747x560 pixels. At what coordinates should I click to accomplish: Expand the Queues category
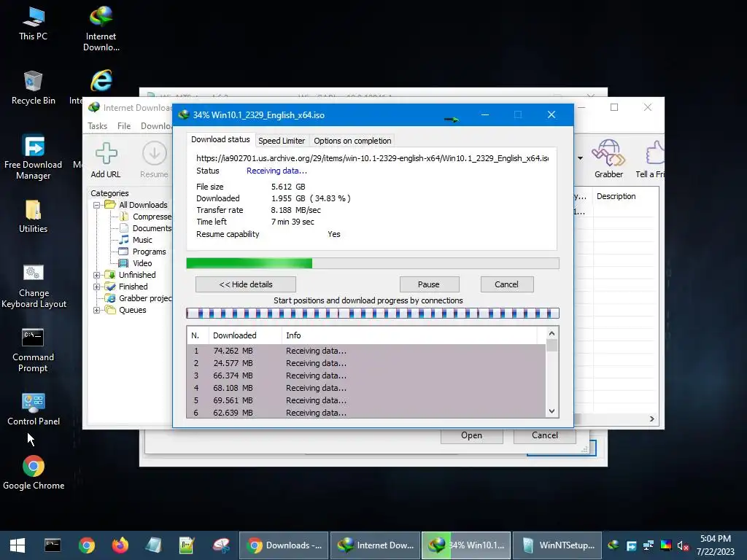pyautogui.click(x=97, y=310)
